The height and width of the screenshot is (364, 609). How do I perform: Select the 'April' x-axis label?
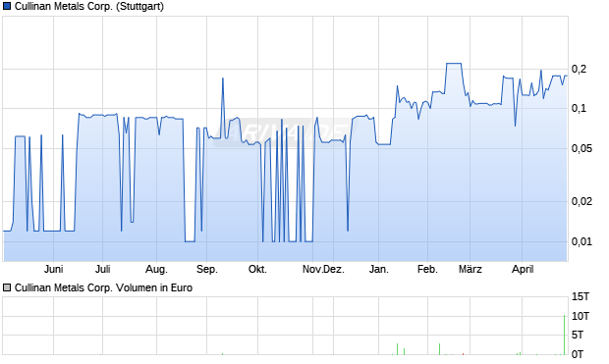pyautogui.click(x=523, y=269)
